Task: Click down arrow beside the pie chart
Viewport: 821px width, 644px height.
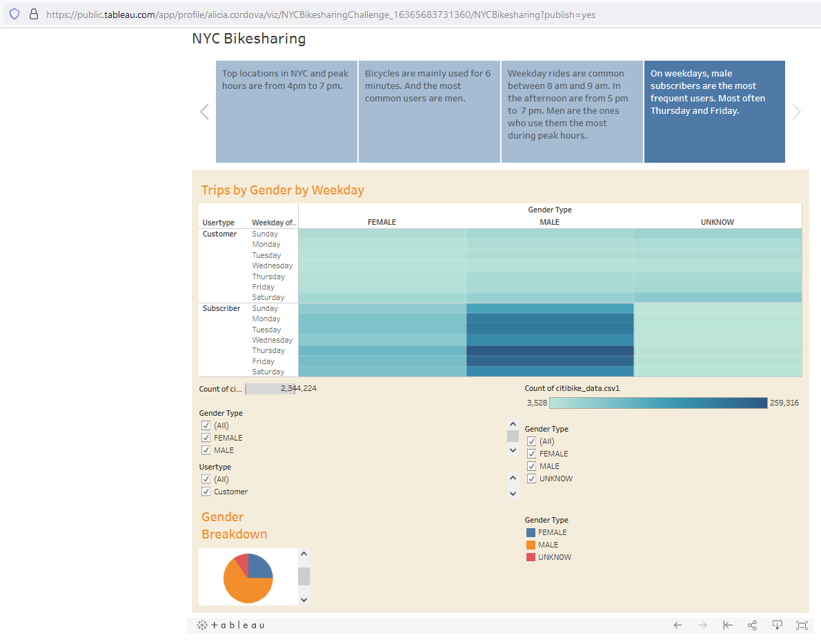Action: tap(304, 600)
